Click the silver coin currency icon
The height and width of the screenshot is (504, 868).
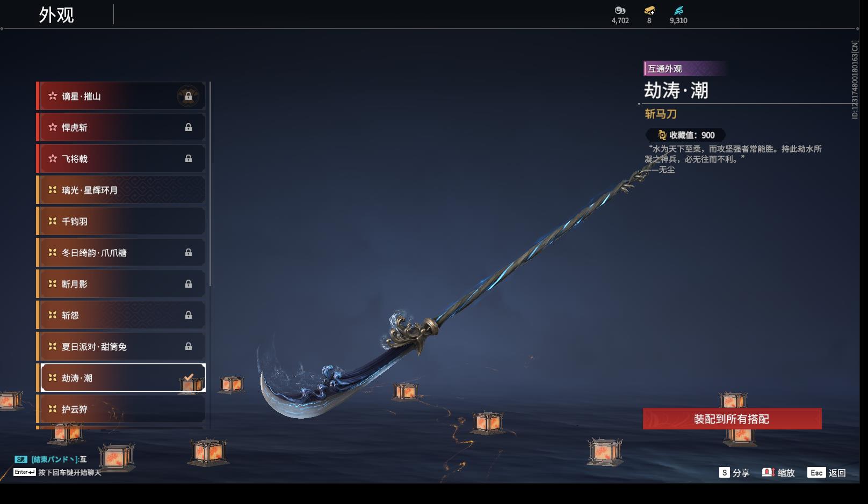click(620, 10)
